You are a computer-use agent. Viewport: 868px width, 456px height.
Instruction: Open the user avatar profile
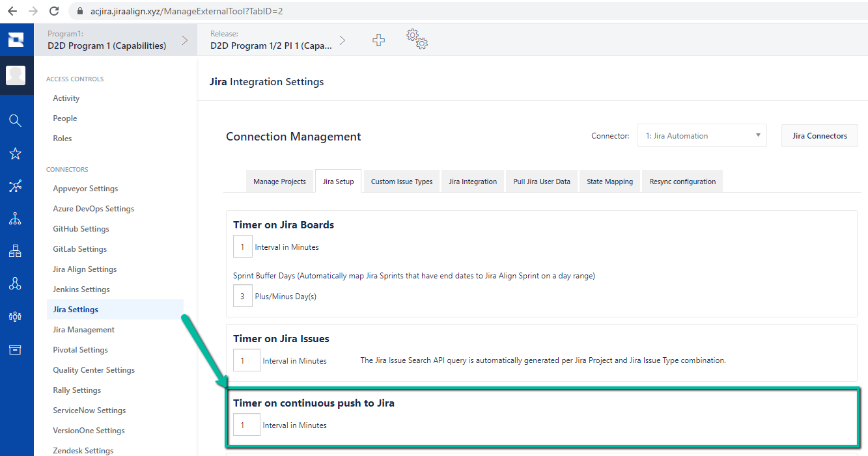point(16,75)
